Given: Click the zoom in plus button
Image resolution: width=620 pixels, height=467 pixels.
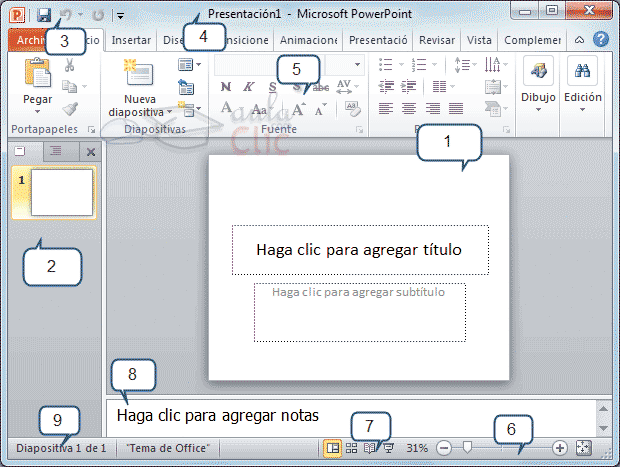Looking at the screenshot, I should pos(560,448).
